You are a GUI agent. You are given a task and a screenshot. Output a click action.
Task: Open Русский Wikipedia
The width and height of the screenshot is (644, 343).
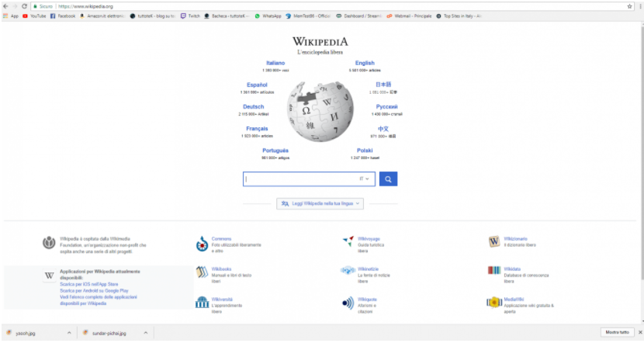[386, 106]
